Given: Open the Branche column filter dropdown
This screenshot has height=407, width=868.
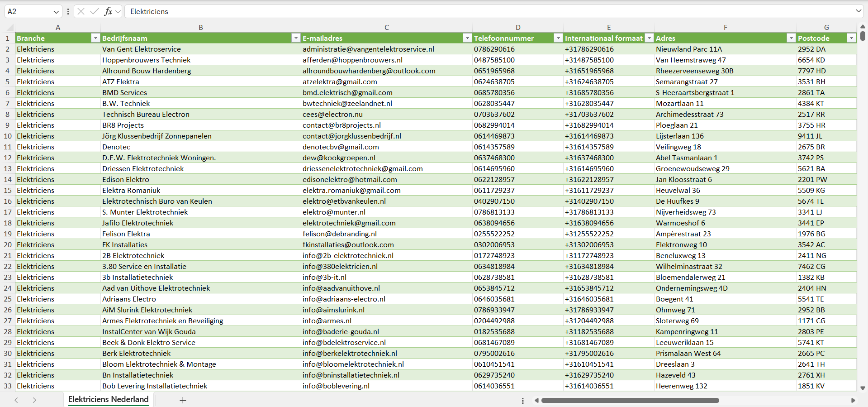Looking at the screenshot, I should (x=95, y=38).
